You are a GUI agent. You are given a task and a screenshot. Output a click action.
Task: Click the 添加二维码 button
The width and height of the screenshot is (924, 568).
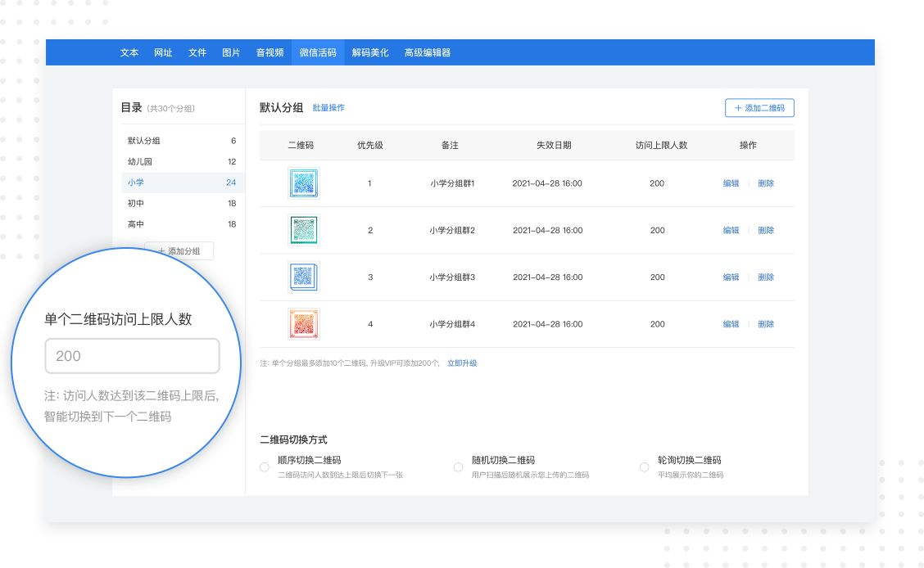click(x=759, y=108)
